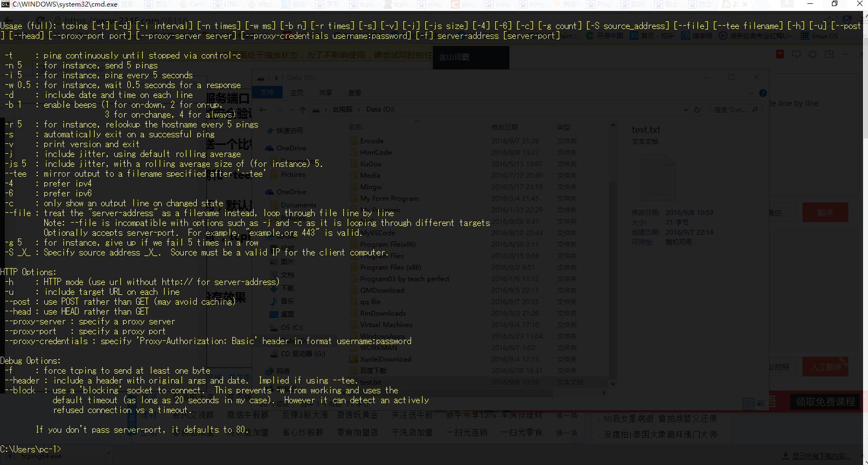Click test.txt preview thumbnail in details pane
868x465 pixels.
click(x=657, y=177)
